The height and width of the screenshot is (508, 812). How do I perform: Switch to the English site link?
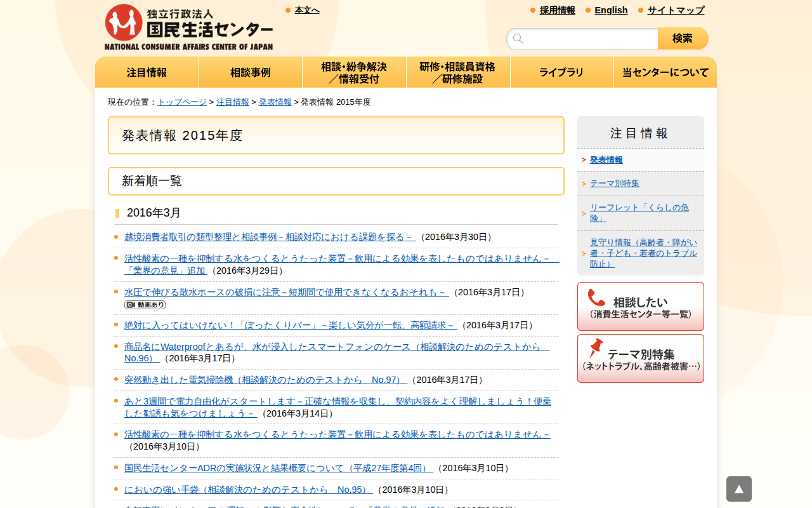tap(611, 10)
